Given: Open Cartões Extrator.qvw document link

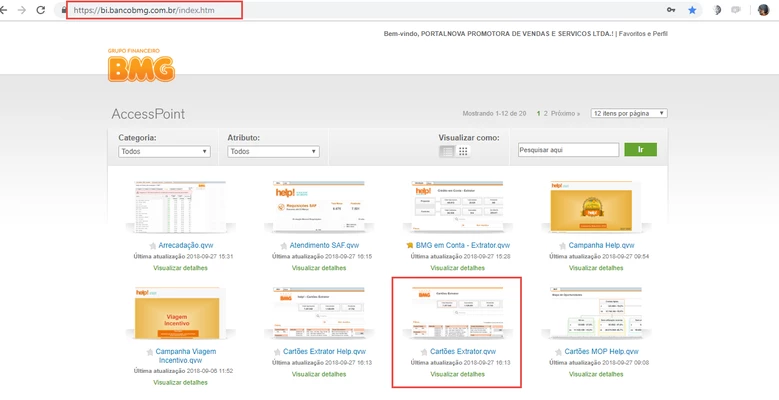Looking at the screenshot, I should point(463,352).
